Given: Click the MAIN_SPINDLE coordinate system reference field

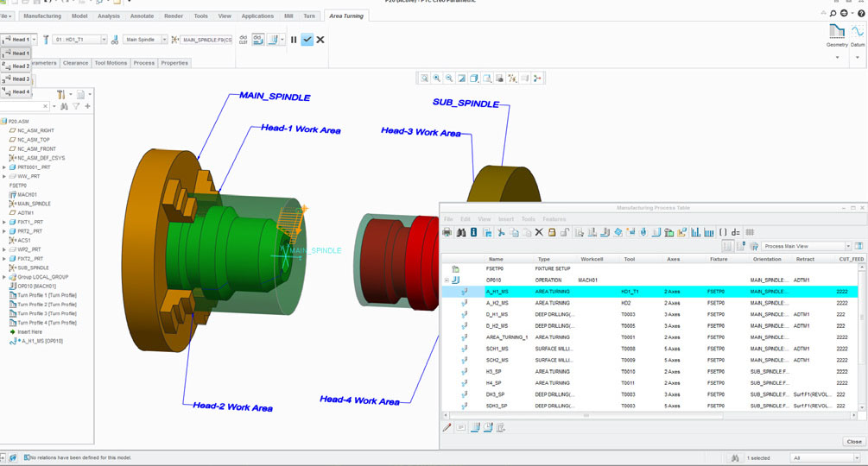Looking at the screenshot, I should click(x=207, y=39).
